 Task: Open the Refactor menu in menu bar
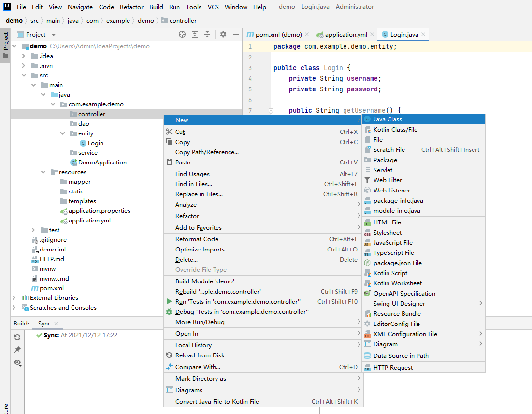[x=131, y=7]
